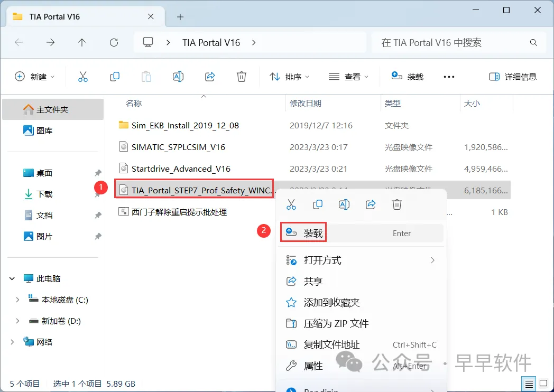Viewport: 554px width, 392px height.
Task: Select 装载 in the context menu
Action: pos(361,233)
